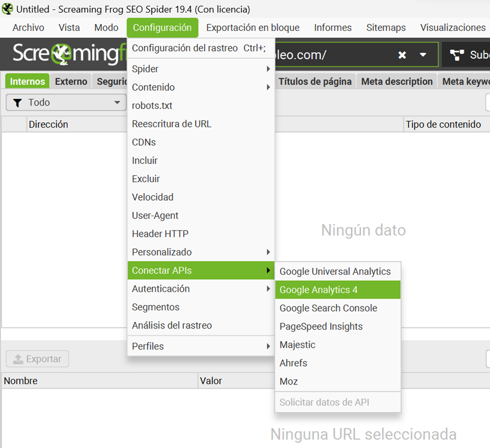
Task: Switch to the Externo tab
Action: click(x=71, y=81)
